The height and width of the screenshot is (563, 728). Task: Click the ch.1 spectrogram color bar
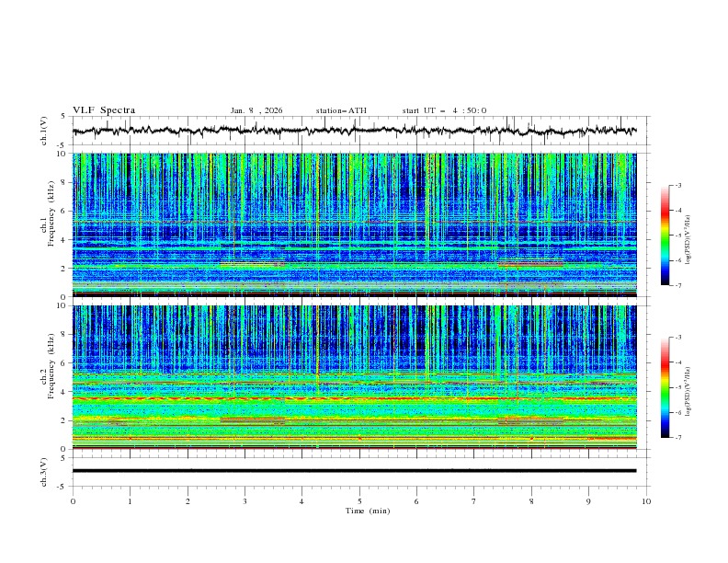coord(665,236)
